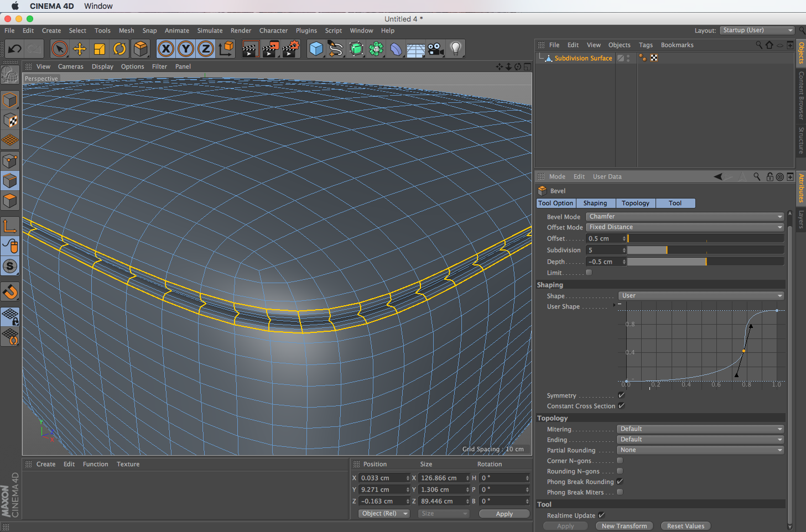Select the Scale tool
Screen dimensions: 806x532
pyautogui.click(x=100, y=49)
